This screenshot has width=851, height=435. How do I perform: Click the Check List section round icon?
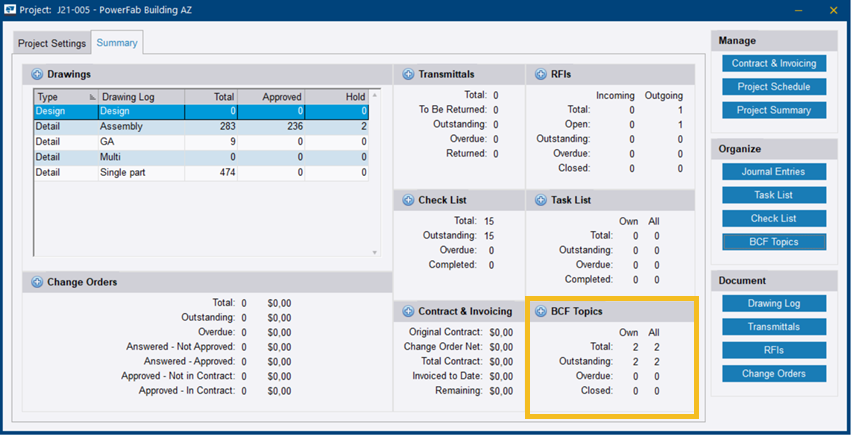pos(408,200)
